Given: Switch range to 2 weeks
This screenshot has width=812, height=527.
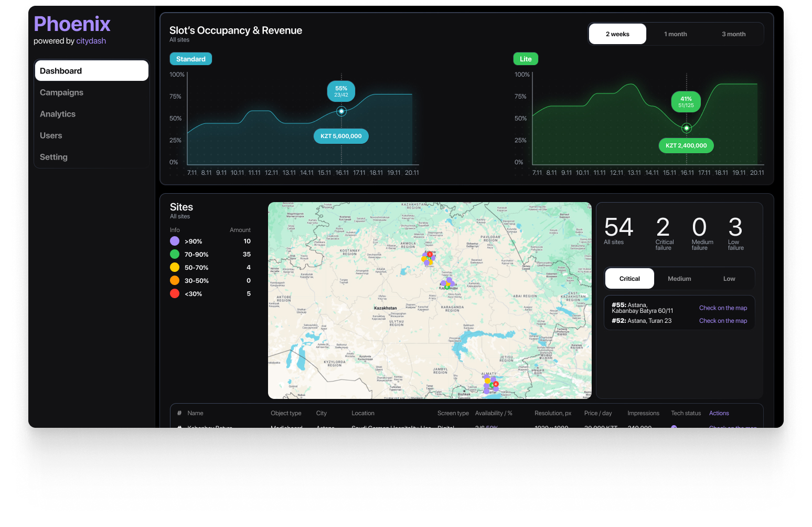Looking at the screenshot, I should [617, 34].
